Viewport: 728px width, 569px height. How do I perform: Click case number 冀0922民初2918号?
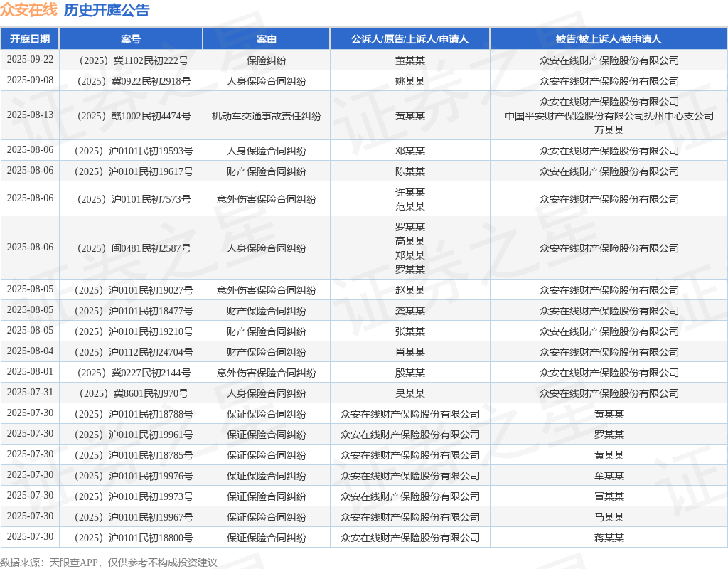(134, 81)
